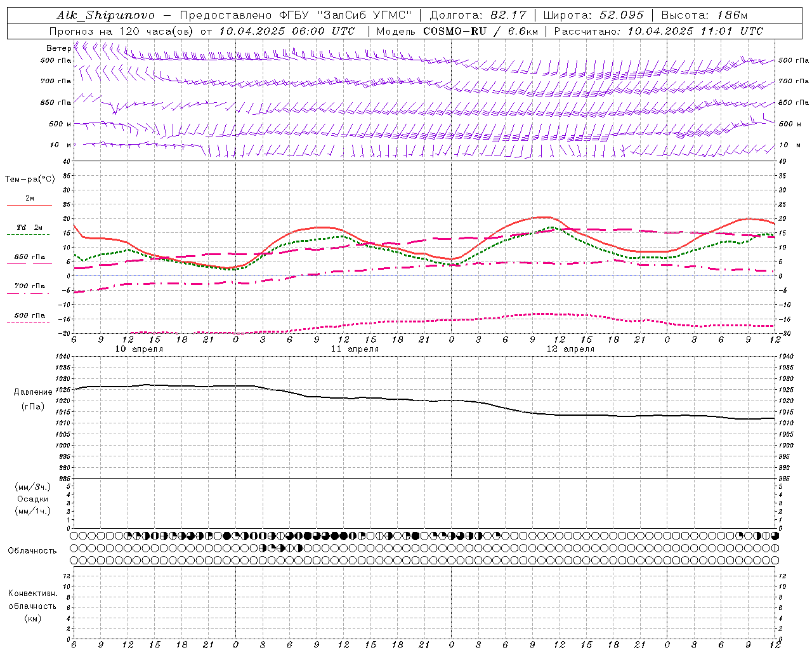The image size is (812, 650).
Task: Click the 500 гПа wind label on the left axis
Action: pos(56,60)
